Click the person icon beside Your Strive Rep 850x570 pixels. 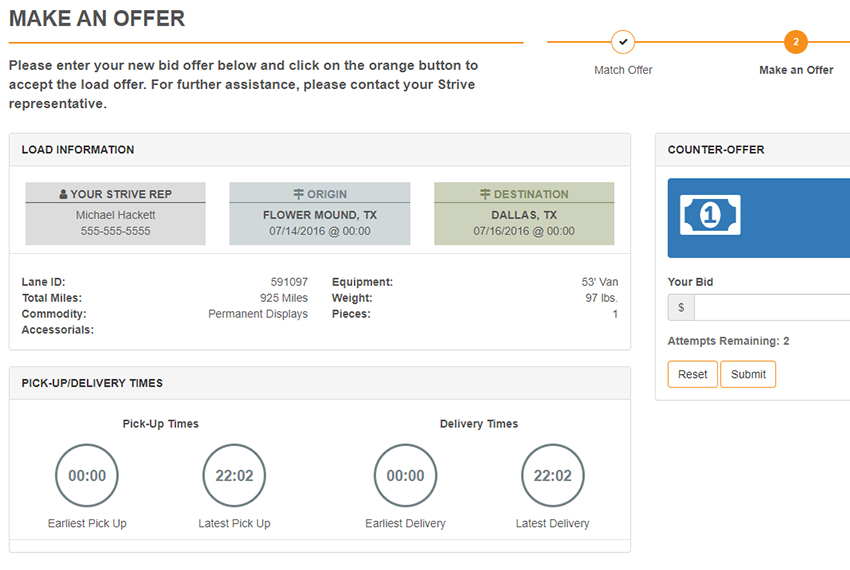pos(63,194)
